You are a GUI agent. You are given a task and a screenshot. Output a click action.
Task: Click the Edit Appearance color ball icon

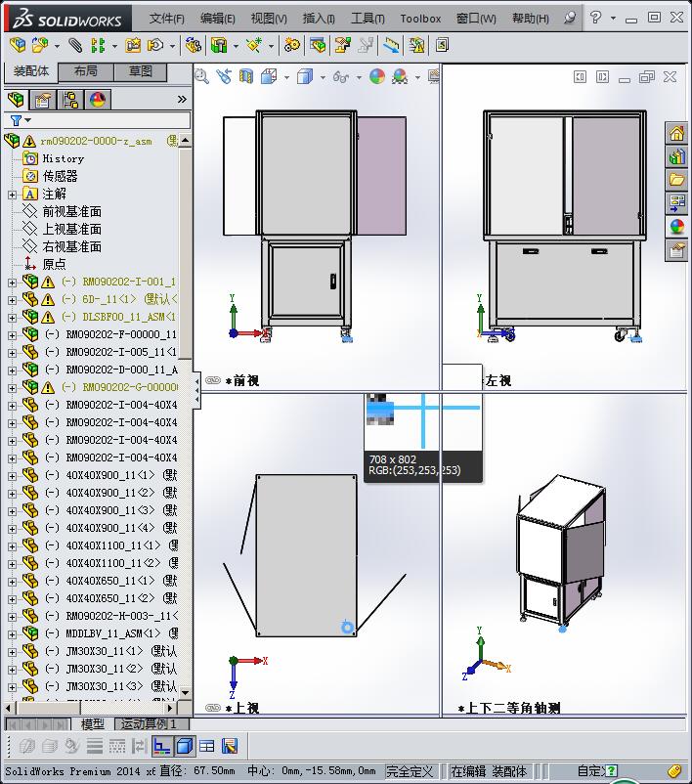click(x=377, y=76)
